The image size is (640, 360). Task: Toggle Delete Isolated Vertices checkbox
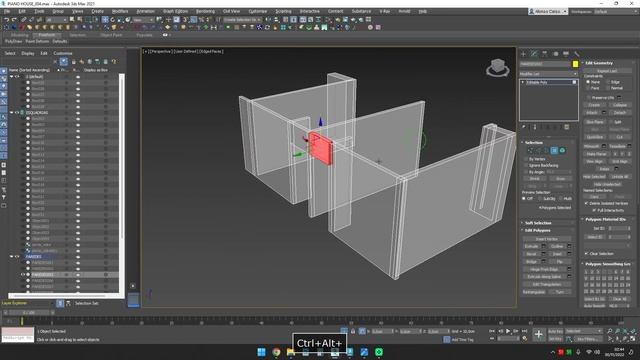[x=586, y=203]
